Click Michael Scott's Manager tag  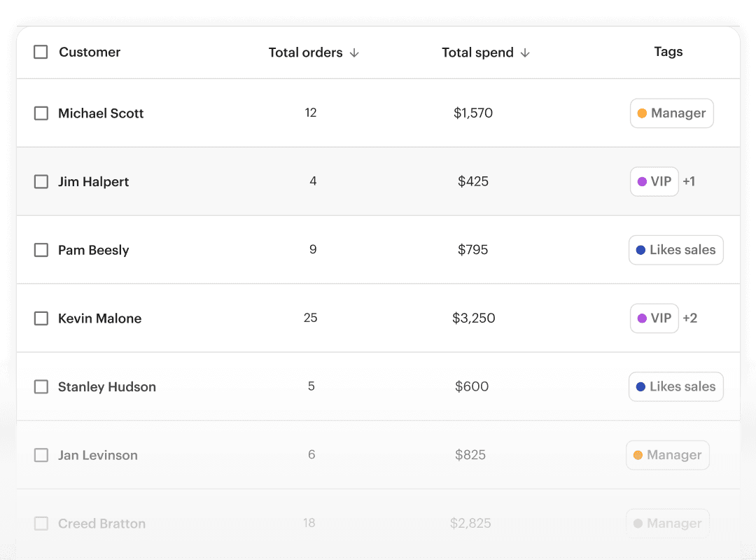pos(671,113)
